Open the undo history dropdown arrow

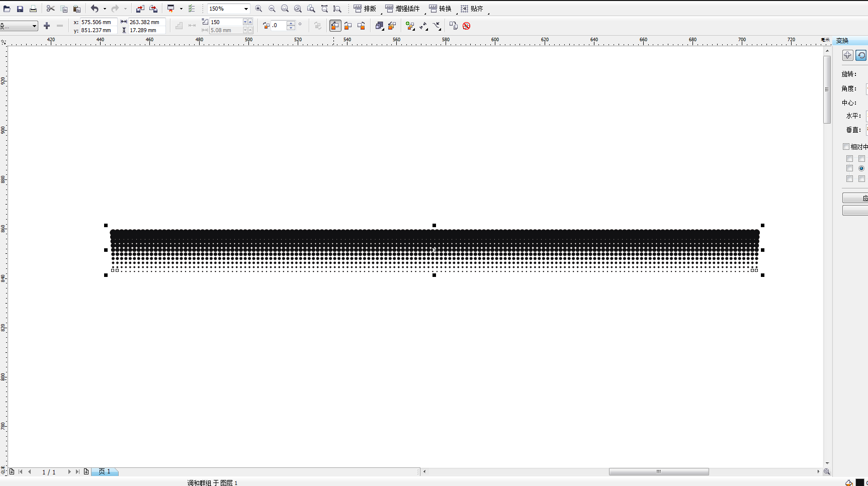tap(105, 9)
